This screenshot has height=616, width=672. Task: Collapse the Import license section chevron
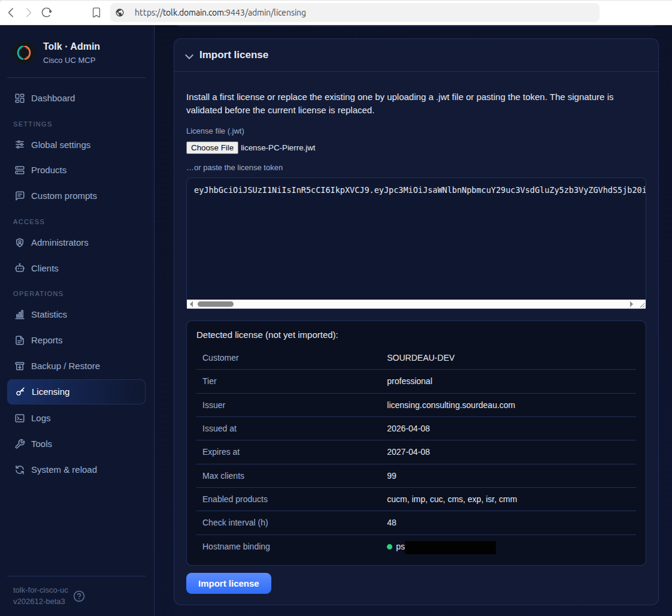point(189,56)
